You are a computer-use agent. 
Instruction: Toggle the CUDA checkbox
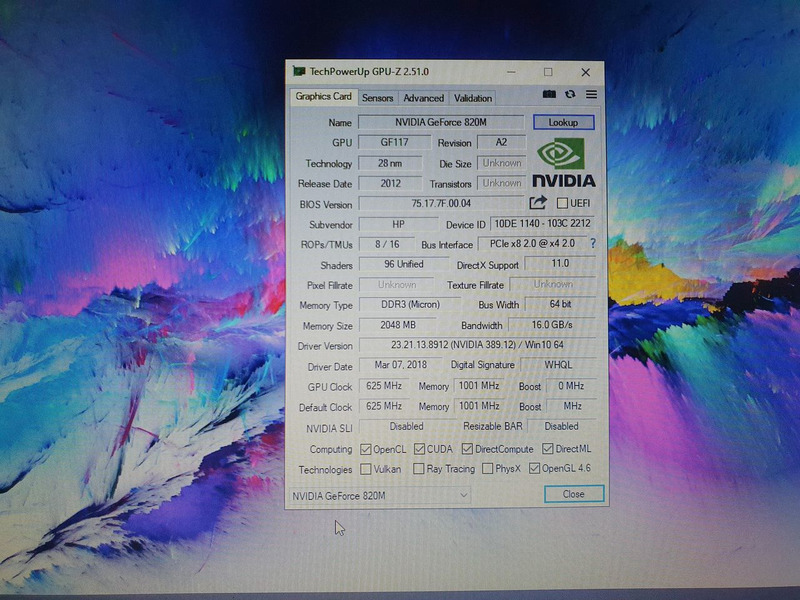point(419,449)
